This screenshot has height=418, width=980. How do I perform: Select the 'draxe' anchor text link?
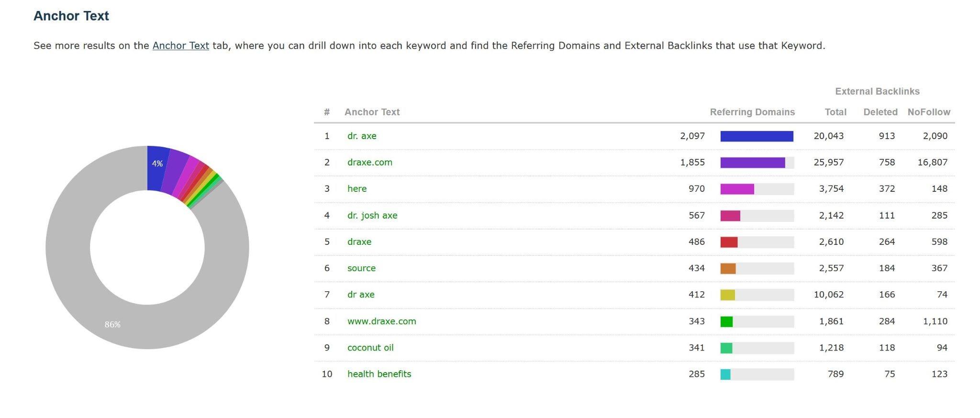pyautogui.click(x=359, y=242)
